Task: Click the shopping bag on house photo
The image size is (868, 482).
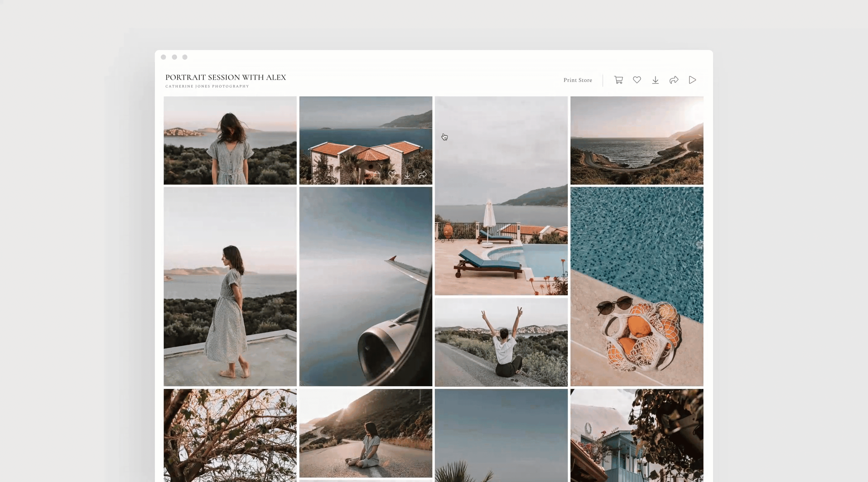Action: [377, 175]
